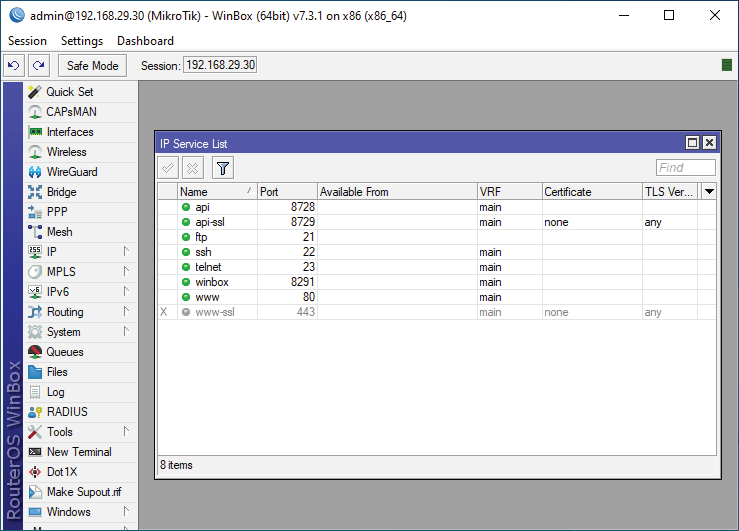739x531 pixels.
Task: Sort by the Available From column header
Action: pos(397,192)
